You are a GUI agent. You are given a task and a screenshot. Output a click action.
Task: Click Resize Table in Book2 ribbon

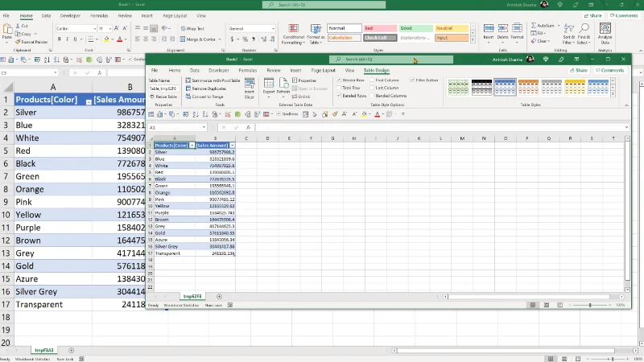(163, 97)
